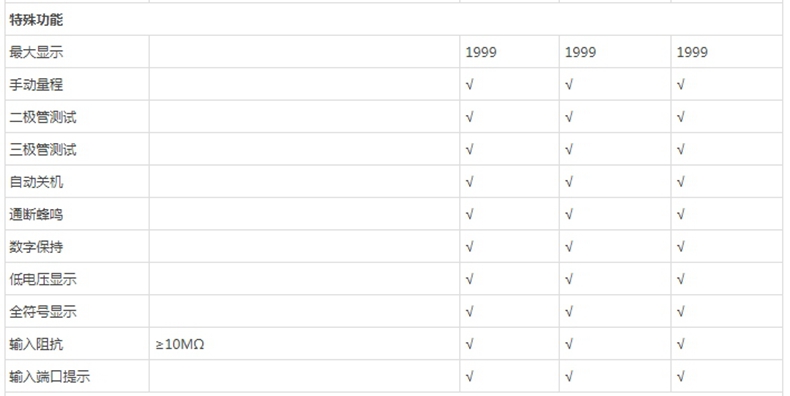Viewport: 790px width, 396px height.
Task: Click last checkmark in 输入端口提示 row
Action: [x=681, y=376]
